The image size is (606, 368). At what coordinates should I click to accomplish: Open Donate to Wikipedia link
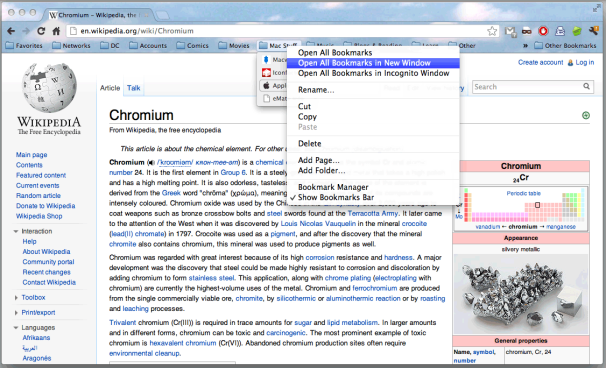pyautogui.click(x=45, y=206)
